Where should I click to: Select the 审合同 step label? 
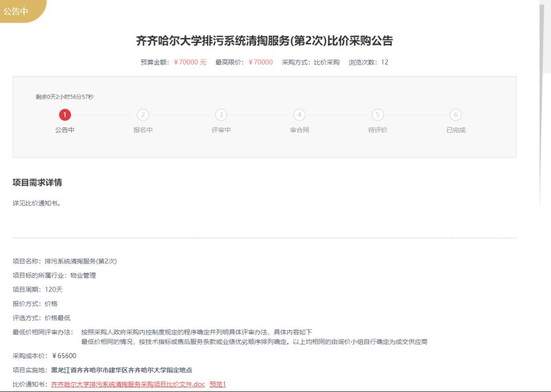click(x=299, y=130)
